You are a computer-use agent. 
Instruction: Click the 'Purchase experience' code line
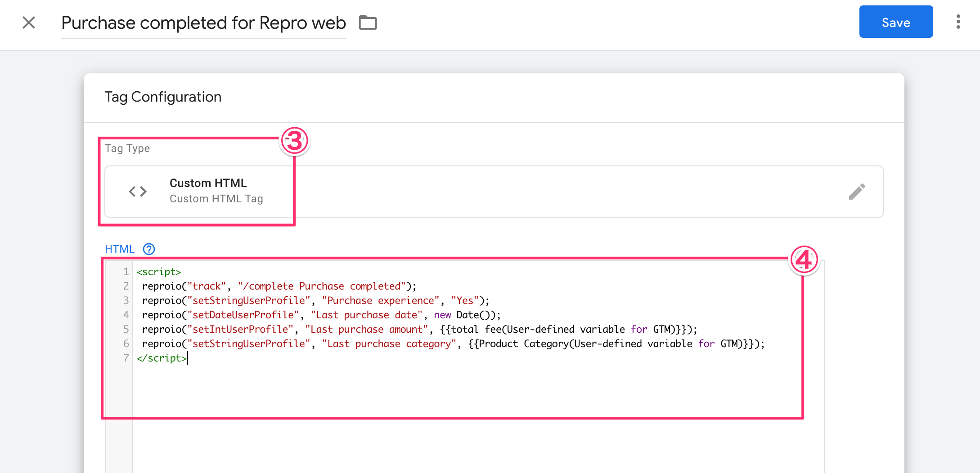point(315,300)
